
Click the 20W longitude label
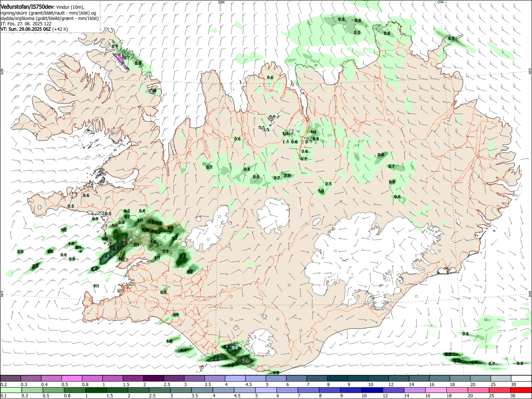tap(221, 2)
